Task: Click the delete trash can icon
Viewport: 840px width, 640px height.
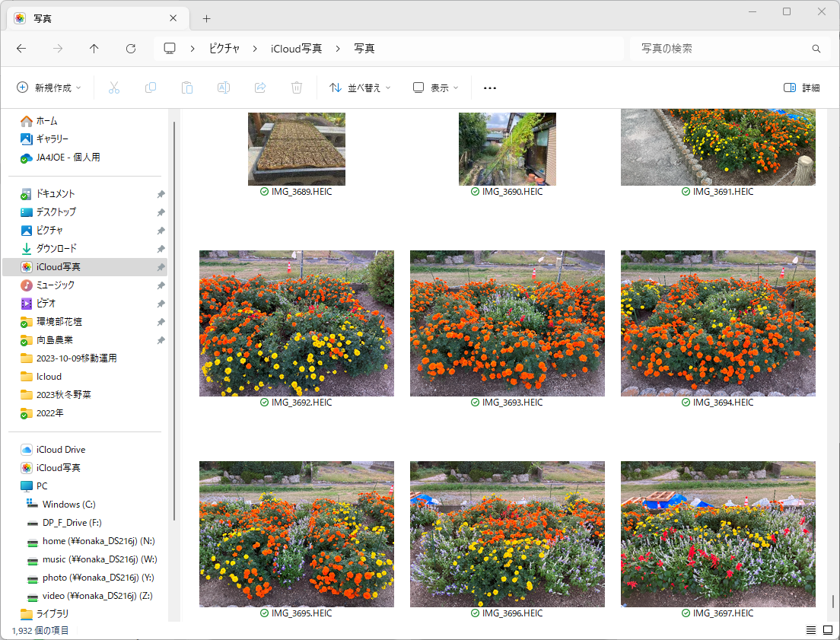Action: pyautogui.click(x=297, y=88)
